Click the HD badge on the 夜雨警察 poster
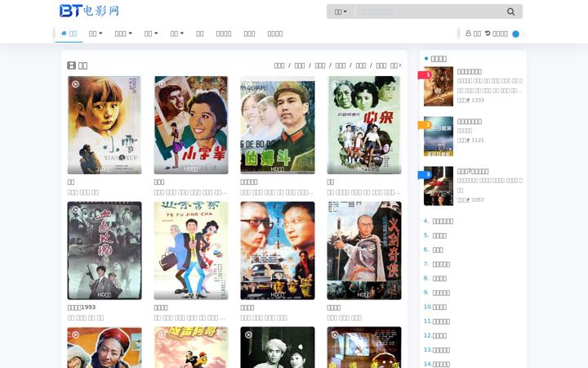 click(x=191, y=294)
